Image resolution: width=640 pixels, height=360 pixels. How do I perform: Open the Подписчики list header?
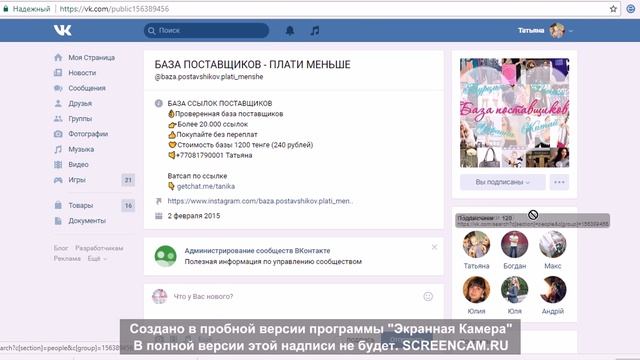(x=484, y=218)
